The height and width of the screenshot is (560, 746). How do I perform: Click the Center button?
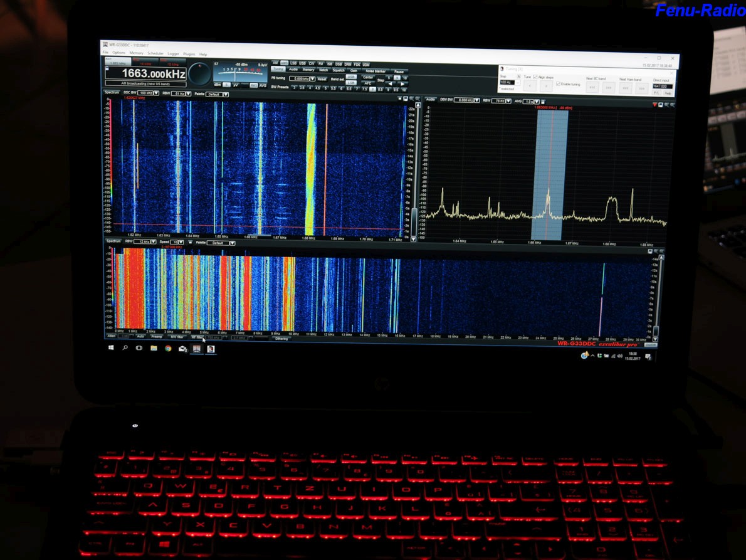tap(368, 77)
